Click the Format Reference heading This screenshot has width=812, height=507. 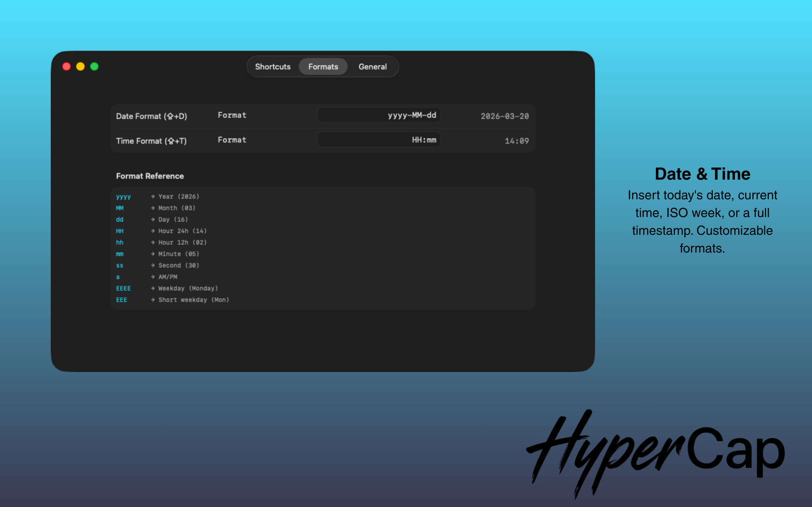click(x=150, y=176)
